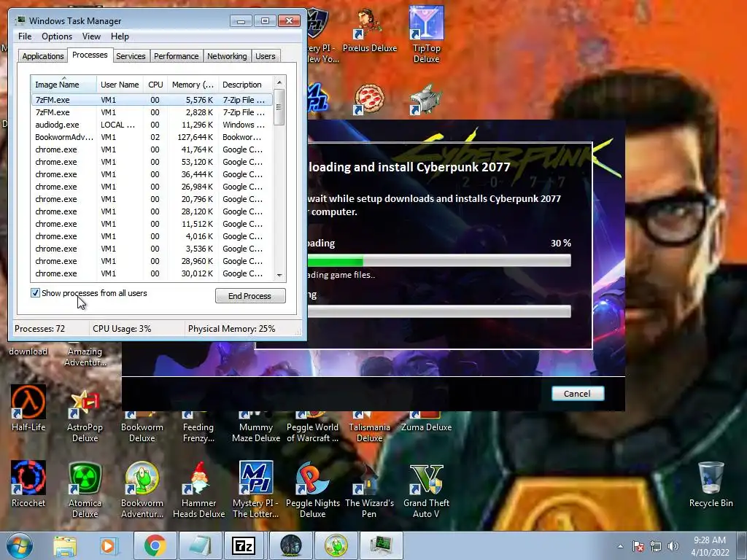Open Action Center flag tray icon
747x560 pixels.
tap(638, 546)
